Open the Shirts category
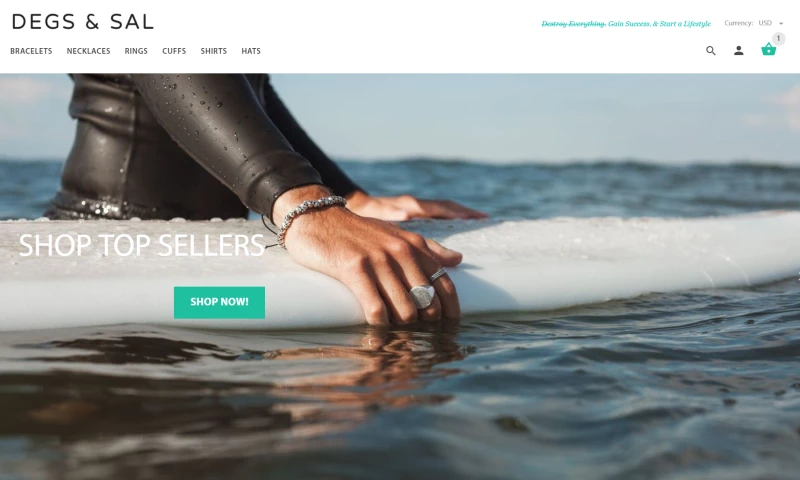Screen dimensions: 800x480 tap(214, 51)
